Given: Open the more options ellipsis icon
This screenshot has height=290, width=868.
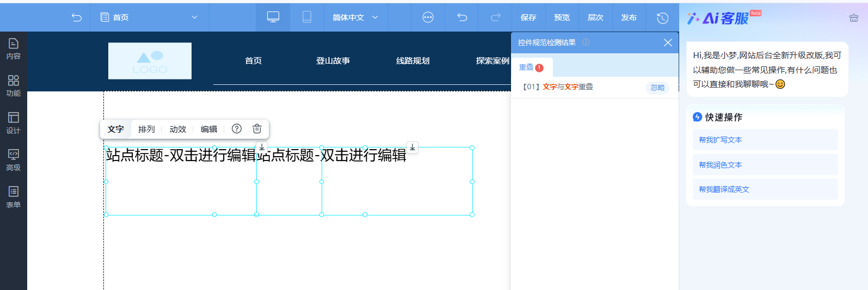Looking at the screenshot, I should (x=428, y=17).
